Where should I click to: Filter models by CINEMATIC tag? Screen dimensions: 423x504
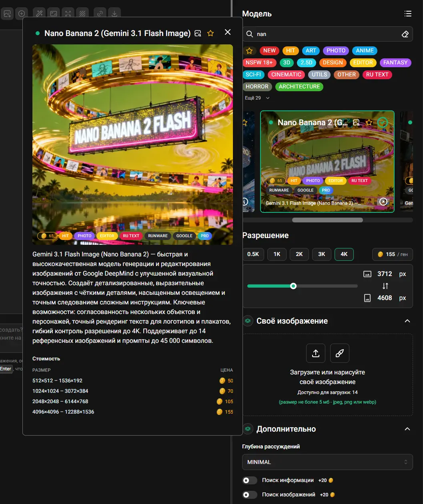click(x=286, y=75)
